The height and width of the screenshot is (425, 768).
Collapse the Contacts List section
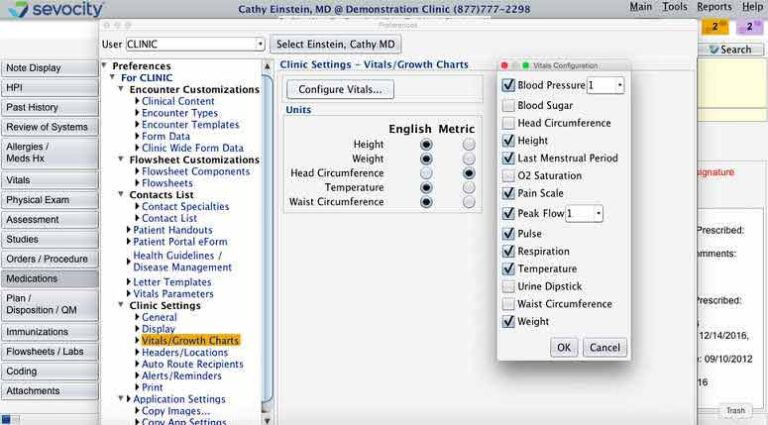click(x=121, y=194)
